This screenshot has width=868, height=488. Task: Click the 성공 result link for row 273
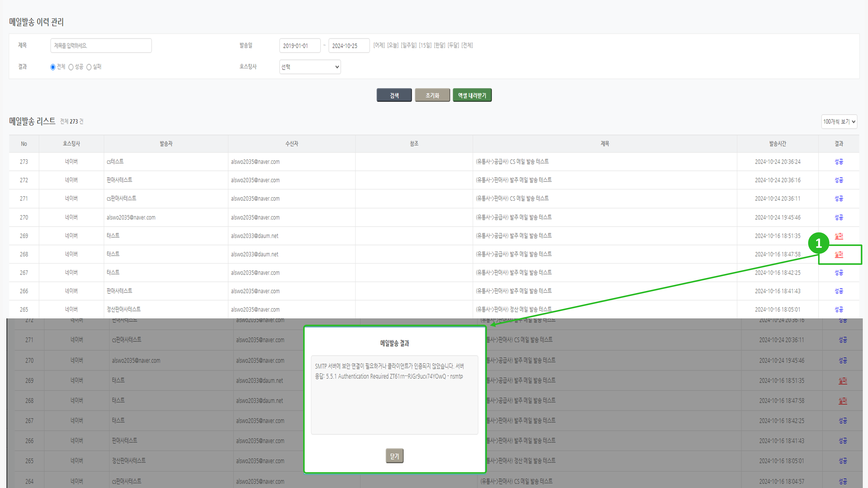839,162
